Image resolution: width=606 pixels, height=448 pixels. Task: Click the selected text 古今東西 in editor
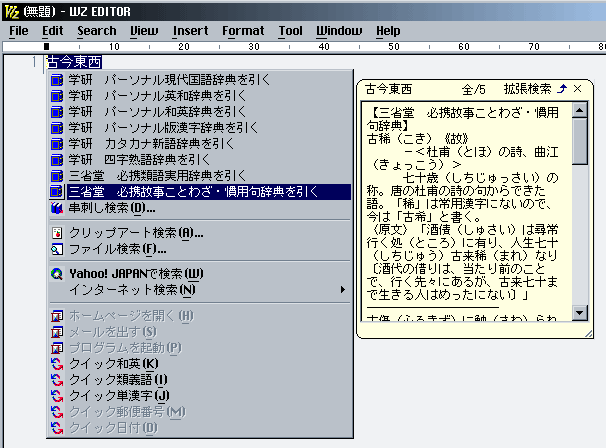tap(74, 62)
